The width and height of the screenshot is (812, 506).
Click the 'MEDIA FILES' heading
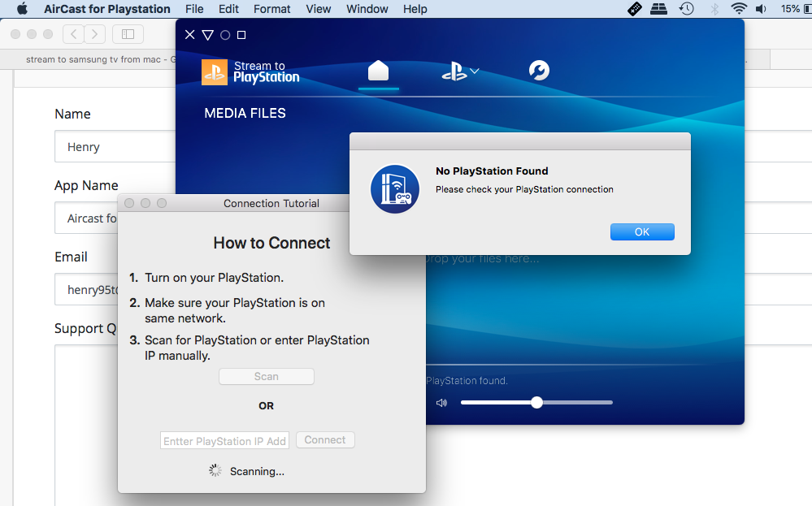click(x=245, y=114)
